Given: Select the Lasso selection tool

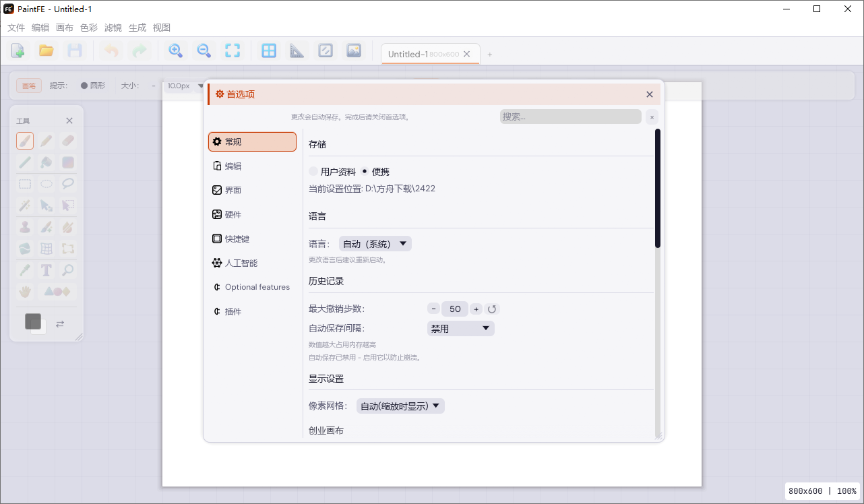Looking at the screenshot, I should pos(68,184).
